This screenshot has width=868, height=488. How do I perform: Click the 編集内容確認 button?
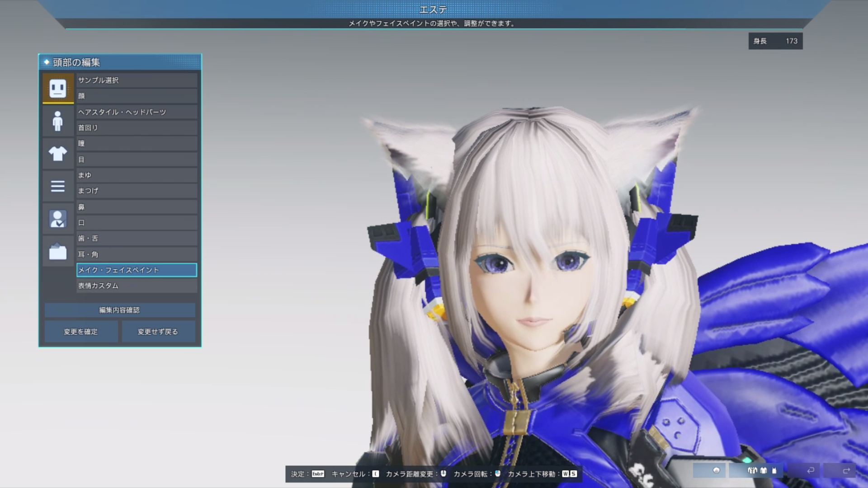(x=119, y=310)
